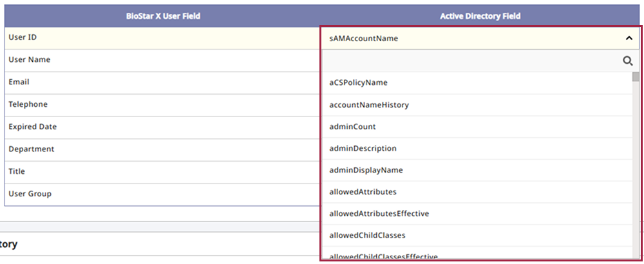The image size is (644, 264).
Task: Pick adminDescription from dropdown list
Action: click(363, 148)
